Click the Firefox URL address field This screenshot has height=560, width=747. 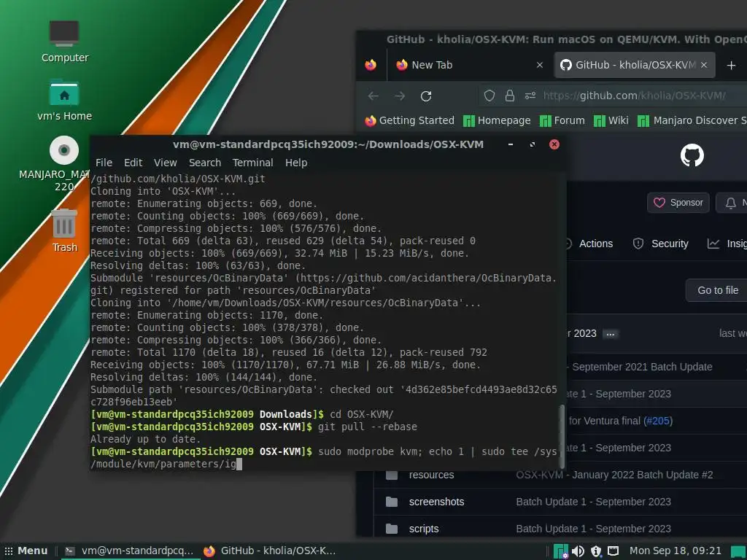634,96
